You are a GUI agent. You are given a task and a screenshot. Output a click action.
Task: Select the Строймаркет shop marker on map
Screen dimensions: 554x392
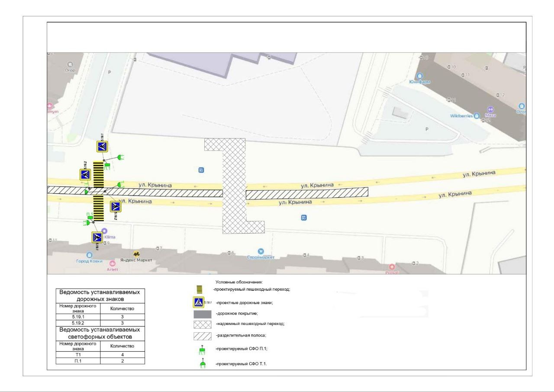(x=261, y=251)
